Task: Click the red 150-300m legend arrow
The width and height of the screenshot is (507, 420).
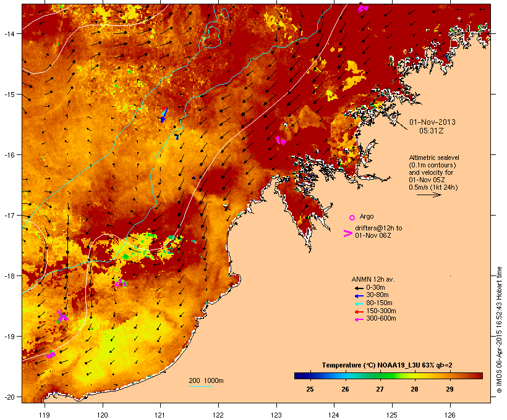Action: [x=359, y=312]
